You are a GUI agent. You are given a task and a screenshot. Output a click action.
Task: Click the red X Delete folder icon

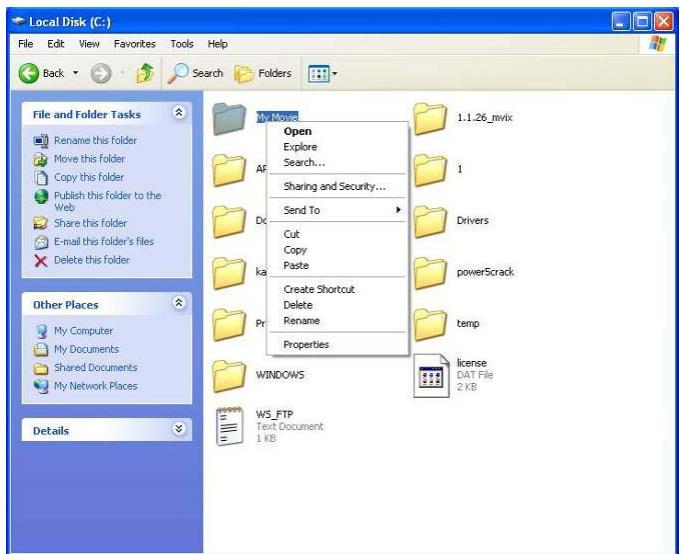41,260
